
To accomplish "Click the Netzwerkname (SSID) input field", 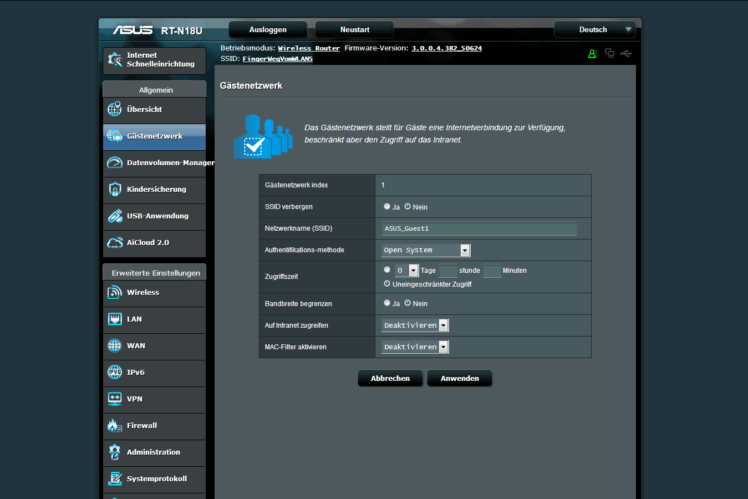I will tap(479, 229).
